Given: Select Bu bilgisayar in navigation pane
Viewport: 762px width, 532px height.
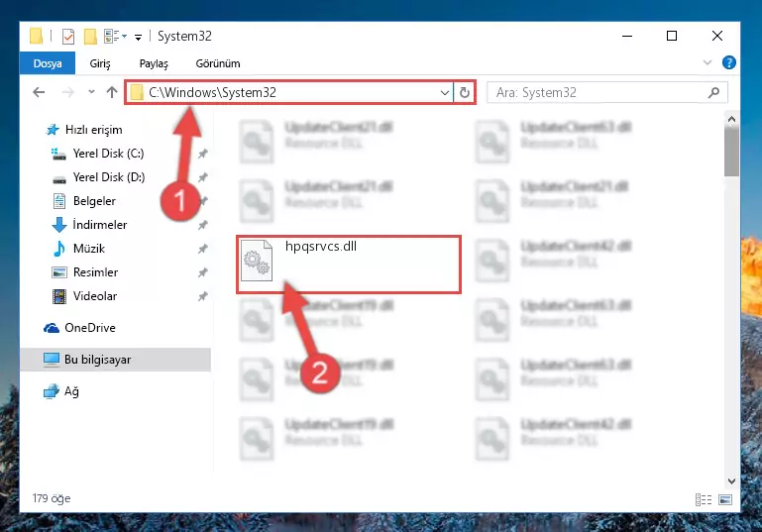Looking at the screenshot, I should click(x=116, y=360).
